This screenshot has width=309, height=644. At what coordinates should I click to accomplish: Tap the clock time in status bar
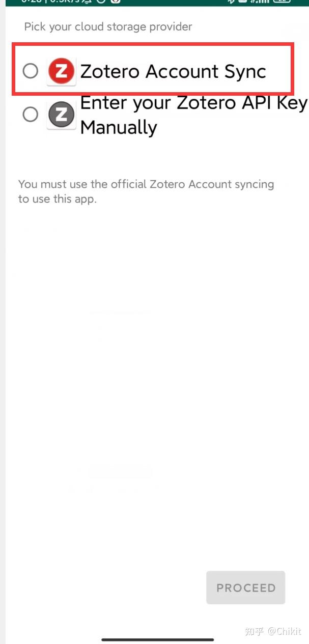[x=32, y=2]
